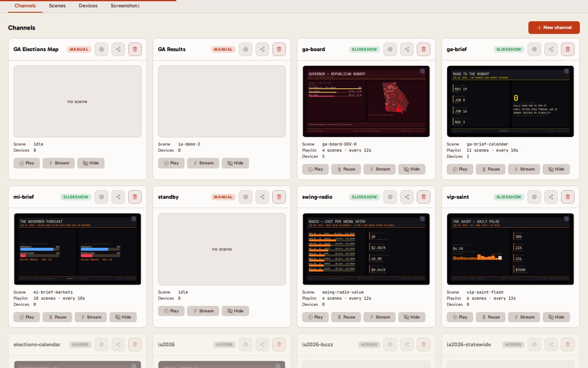Click the GA Elections Map MANUAL badge
Image resolution: width=588 pixels, height=368 pixels.
point(79,49)
